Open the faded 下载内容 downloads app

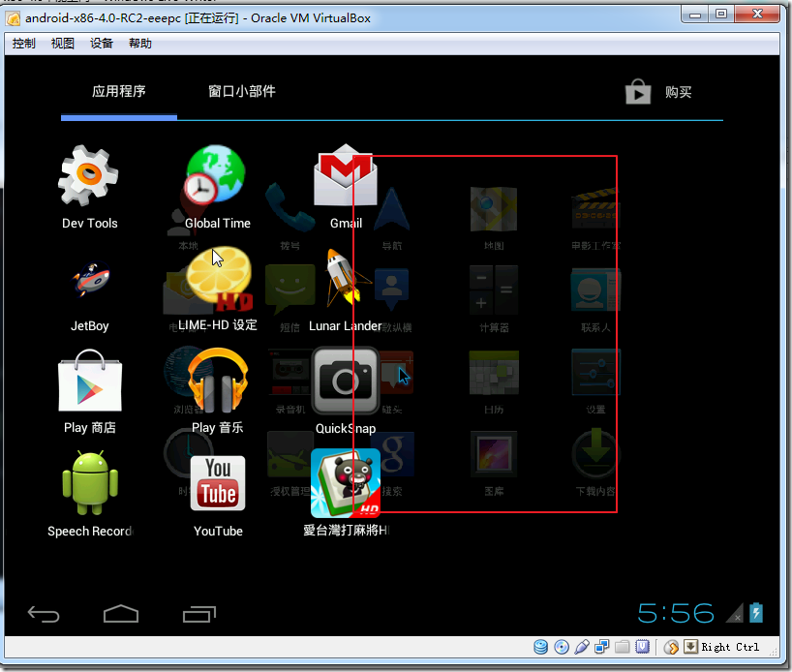tap(595, 454)
